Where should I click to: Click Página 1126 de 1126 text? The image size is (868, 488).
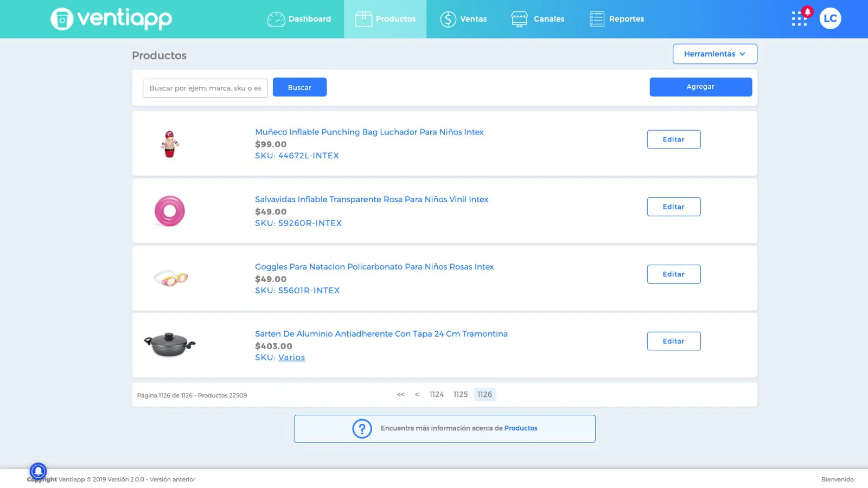pos(165,395)
